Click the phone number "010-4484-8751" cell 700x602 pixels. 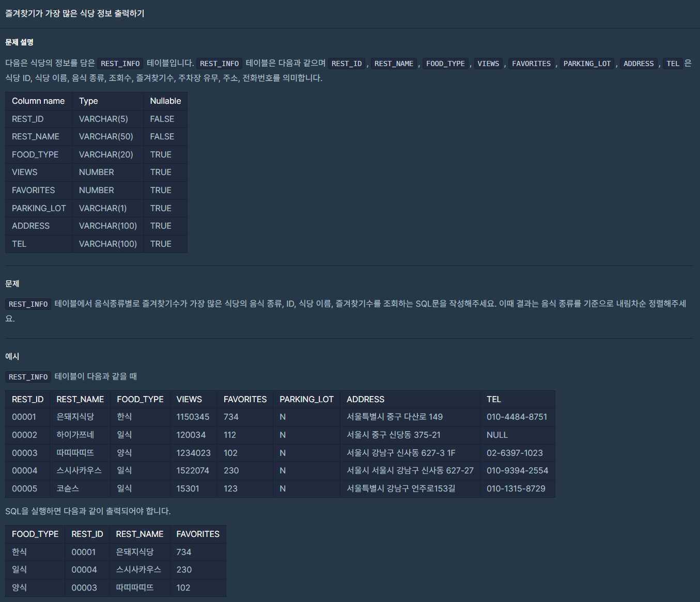click(517, 417)
